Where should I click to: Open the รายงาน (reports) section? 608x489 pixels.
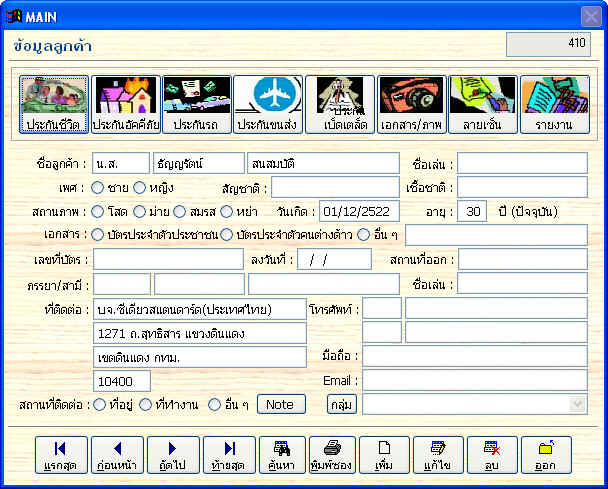tap(553, 105)
